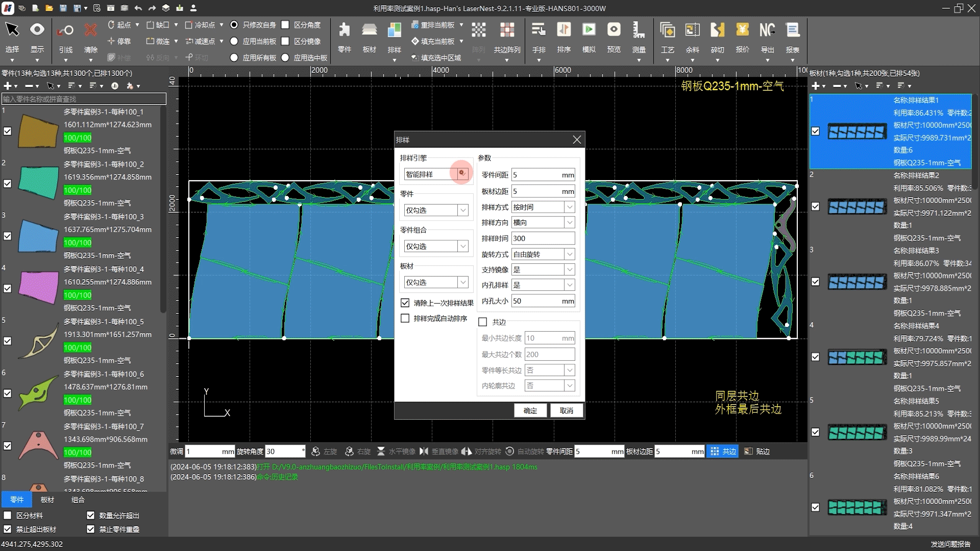Click the 清除 clear red X icon
This screenshot has width=980, height=551.
pos(90,31)
